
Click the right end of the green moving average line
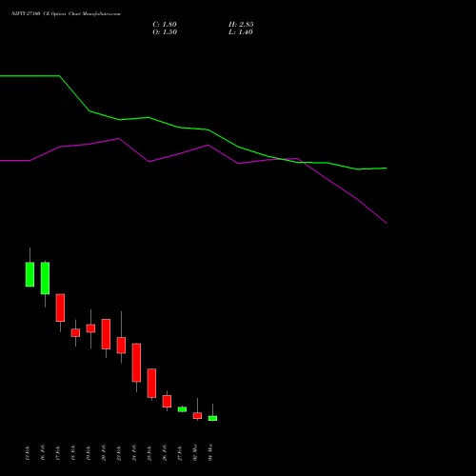tap(387, 168)
